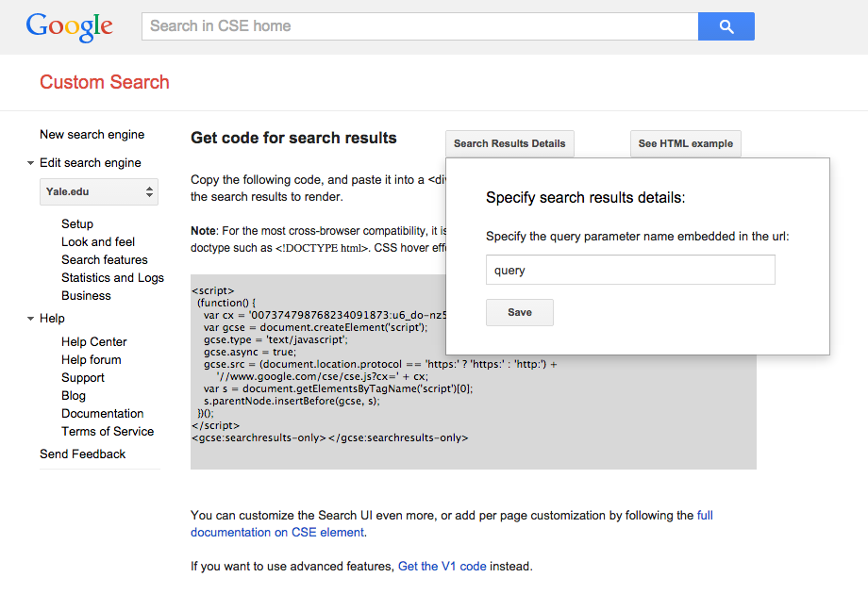Collapse the Edit search engine section
This screenshot has height=594, width=868.
(30, 163)
